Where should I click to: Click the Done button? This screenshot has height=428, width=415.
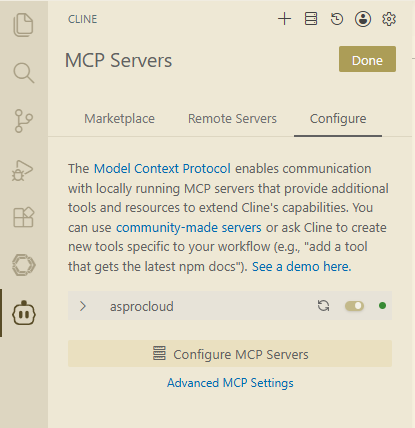(367, 59)
